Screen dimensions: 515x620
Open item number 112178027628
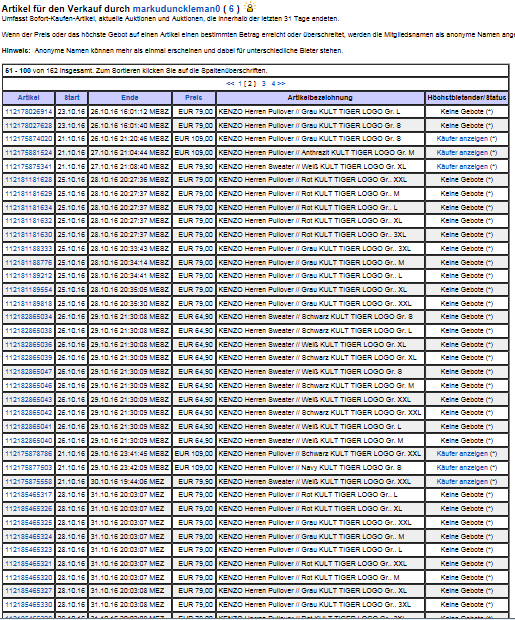pyautogui.click(x=28, y=126)
